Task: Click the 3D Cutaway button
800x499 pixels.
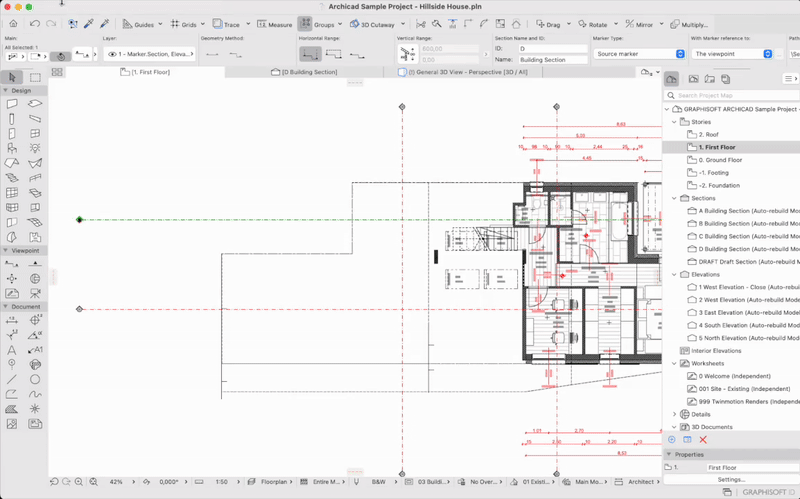Action: pyautogui.click(x=372, y=24)
